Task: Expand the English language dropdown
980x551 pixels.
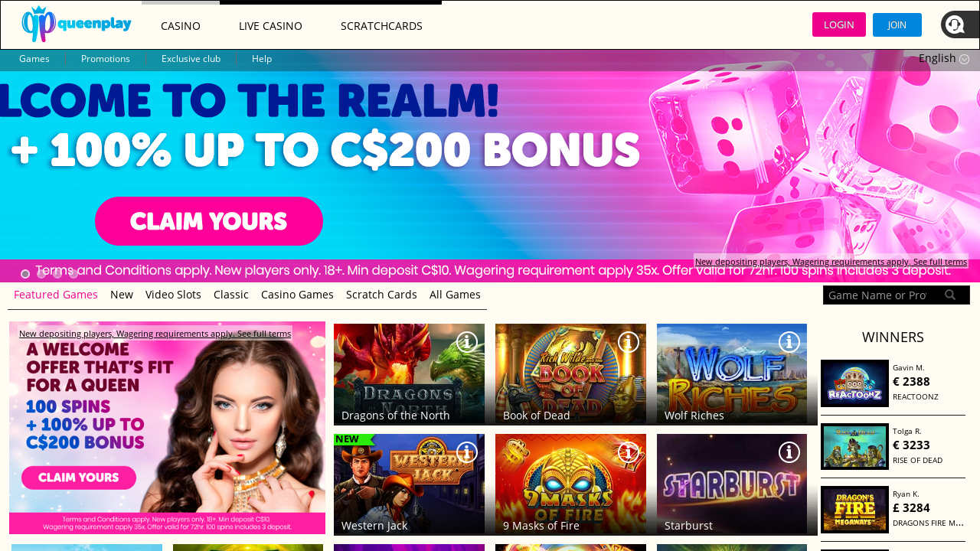Action: pos(943,58)
